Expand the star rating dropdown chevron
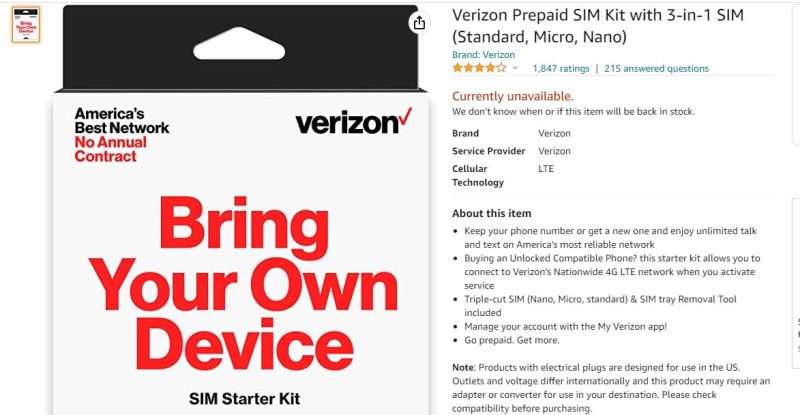Screen dimensions: 800x415 tap(515, 68)
